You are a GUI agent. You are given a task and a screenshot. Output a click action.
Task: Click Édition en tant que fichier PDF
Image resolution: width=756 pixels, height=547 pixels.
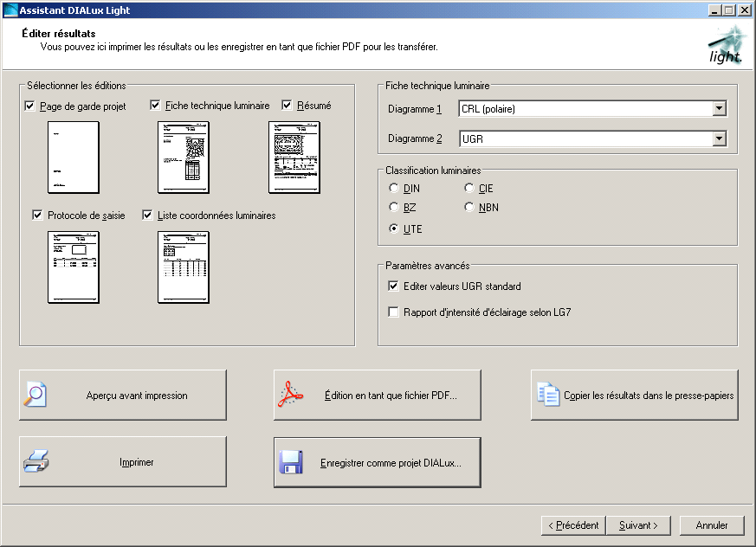tap(378, 396)
